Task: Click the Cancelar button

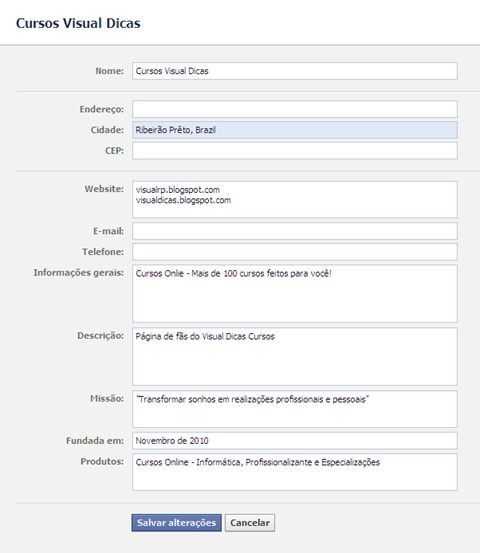Action: [x=250, y=523]
